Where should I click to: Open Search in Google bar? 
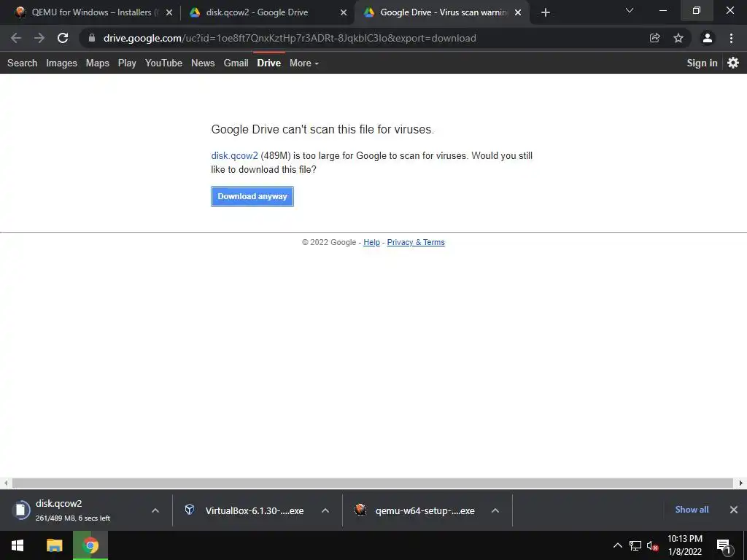22,63
